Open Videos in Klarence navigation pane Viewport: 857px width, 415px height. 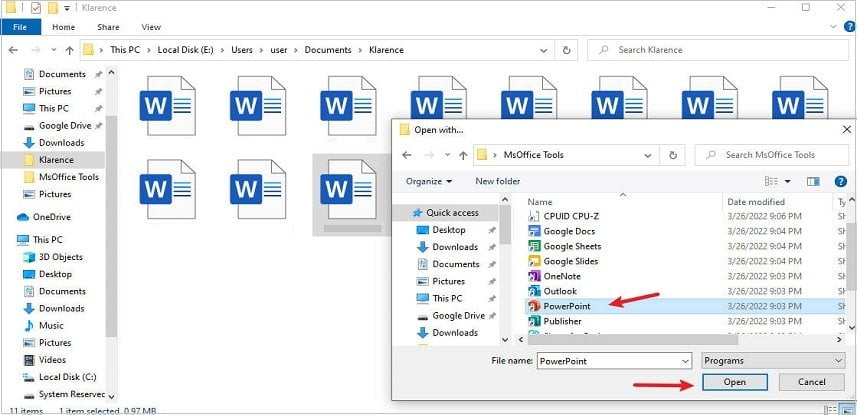pos(44,360)
